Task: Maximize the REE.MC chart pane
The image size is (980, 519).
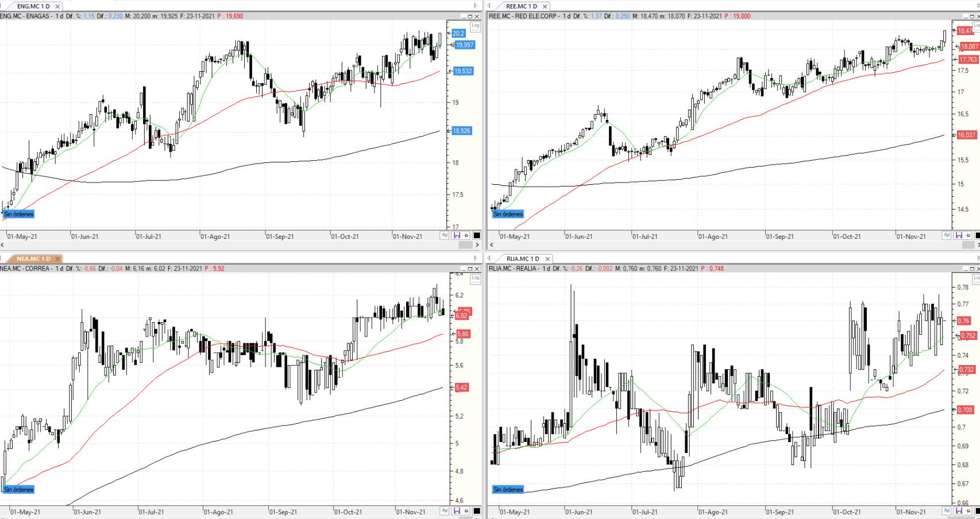Action: 971,16
